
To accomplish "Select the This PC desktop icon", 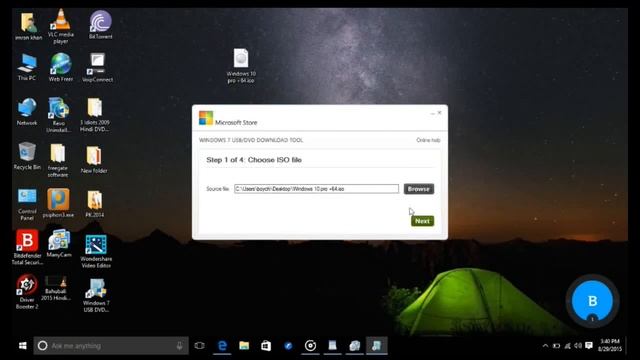I will click(x=27, y=67).
